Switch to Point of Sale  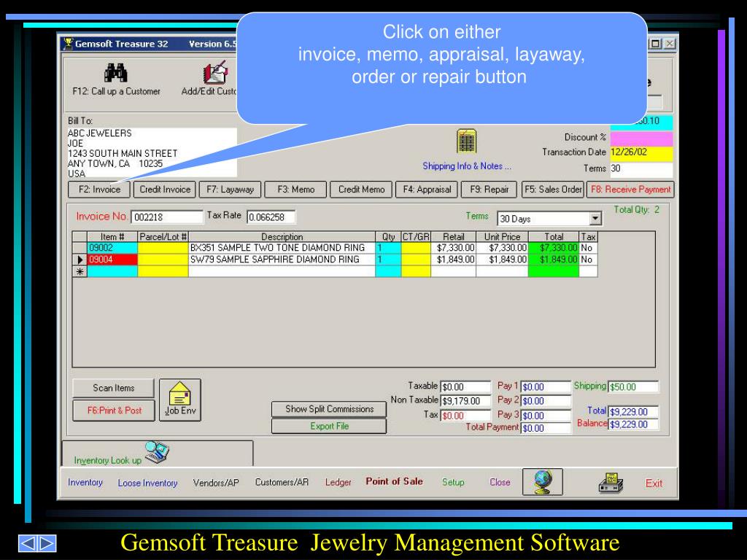point(395,481)
